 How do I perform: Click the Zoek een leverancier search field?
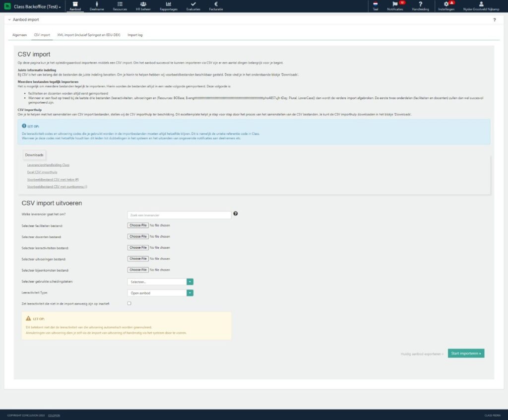pyautogui.click(x=179, y=215)
